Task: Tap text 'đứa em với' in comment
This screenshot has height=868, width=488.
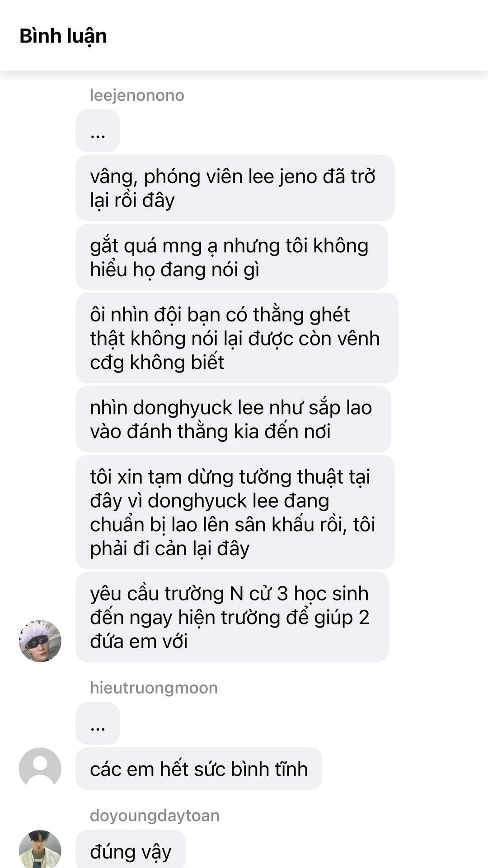Action: [139, 641]
